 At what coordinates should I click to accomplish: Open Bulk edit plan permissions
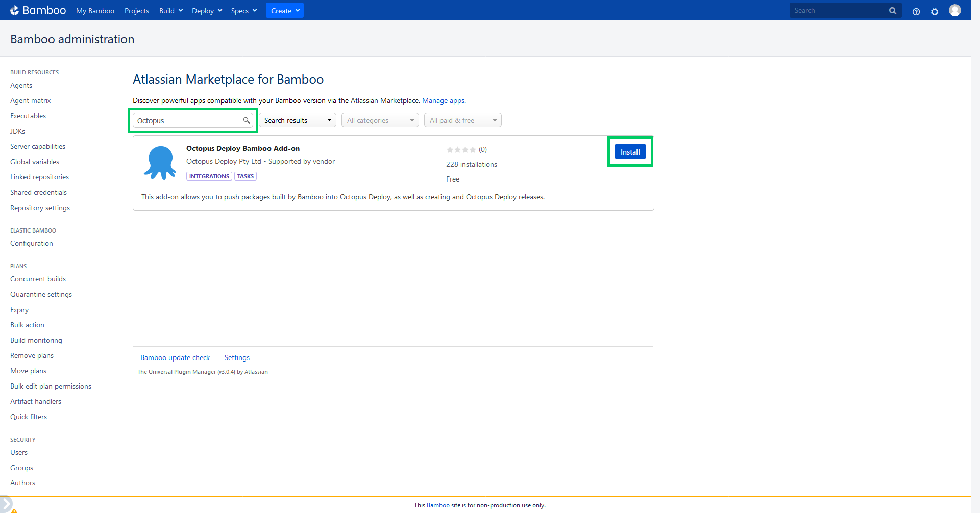click(51, 386)
